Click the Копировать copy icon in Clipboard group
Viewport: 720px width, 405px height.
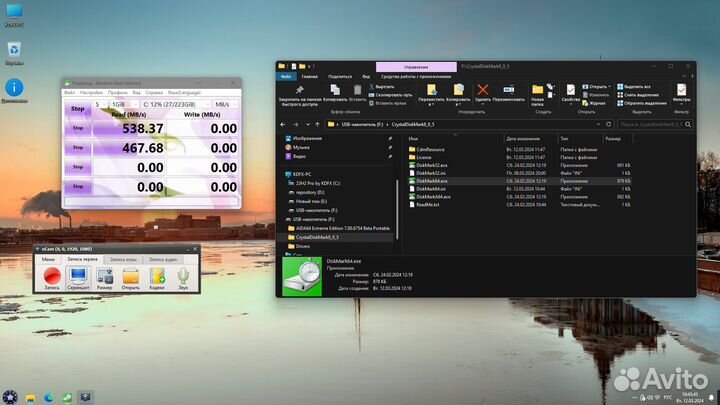click(335, 90)
